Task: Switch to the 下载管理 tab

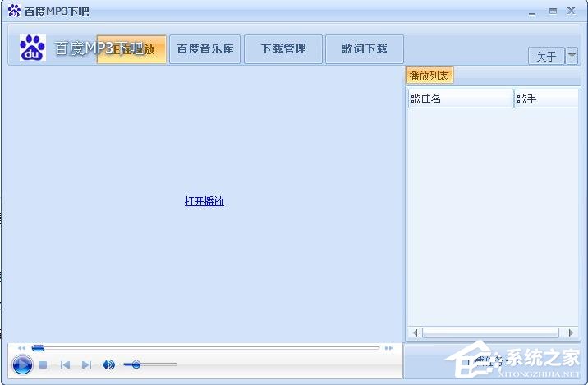Action: pos(283,49)
